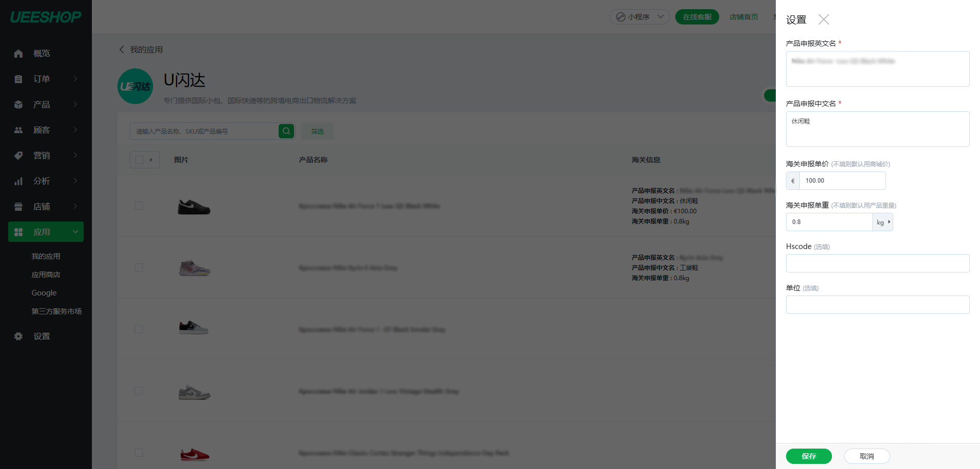This screenshot has width=980, height=469.
Task: Click the 分析 analytics bar chart icon
Action: click(x=18, y=181)
